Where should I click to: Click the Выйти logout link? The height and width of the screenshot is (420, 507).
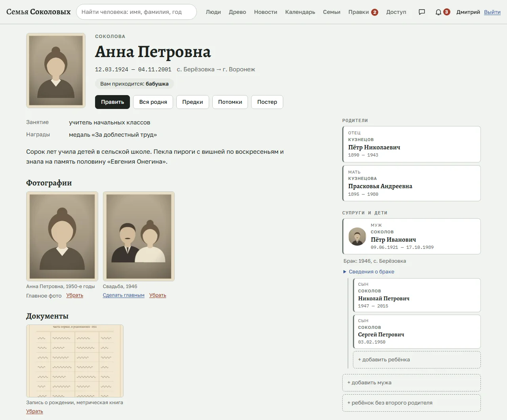(x=492, y=12)
